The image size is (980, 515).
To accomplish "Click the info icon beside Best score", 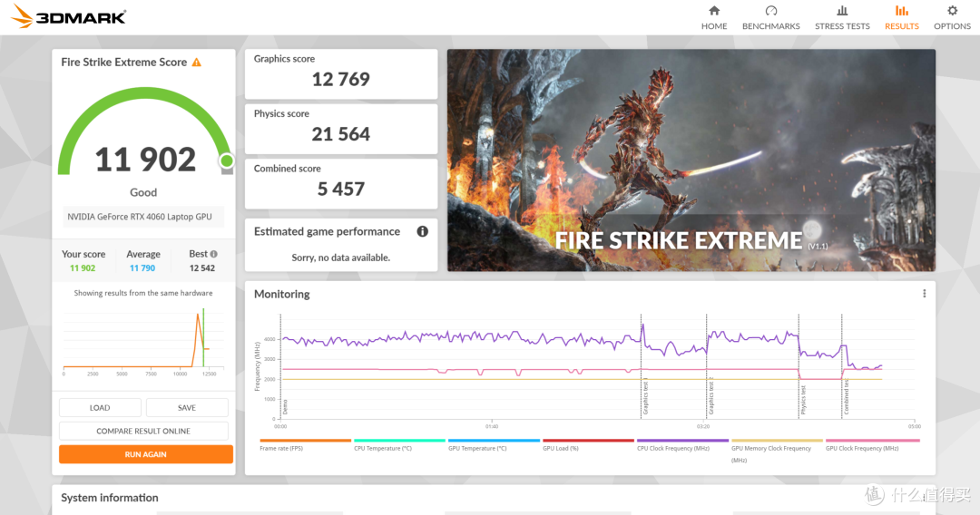I will tap(214, 254).
